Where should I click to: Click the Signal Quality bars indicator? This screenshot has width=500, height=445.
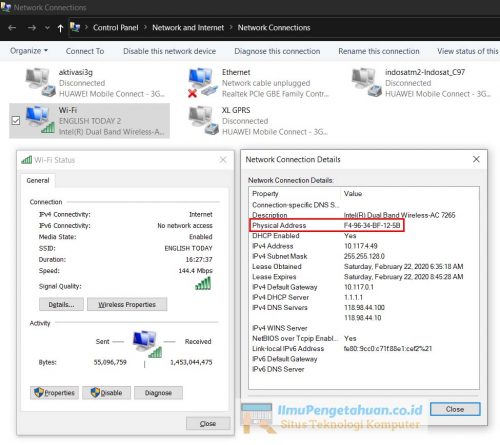[203, 284]
